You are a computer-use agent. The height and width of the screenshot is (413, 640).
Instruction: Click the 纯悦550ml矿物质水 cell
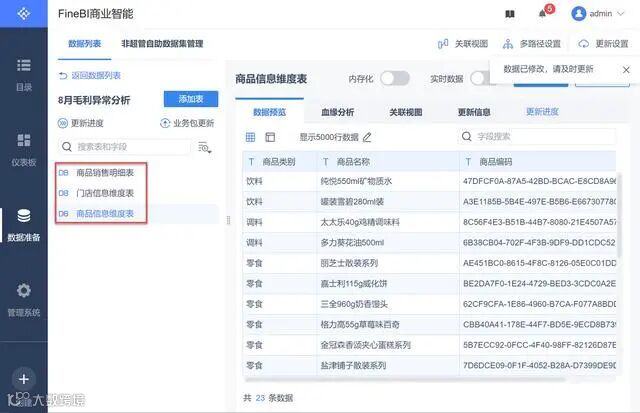388,182
